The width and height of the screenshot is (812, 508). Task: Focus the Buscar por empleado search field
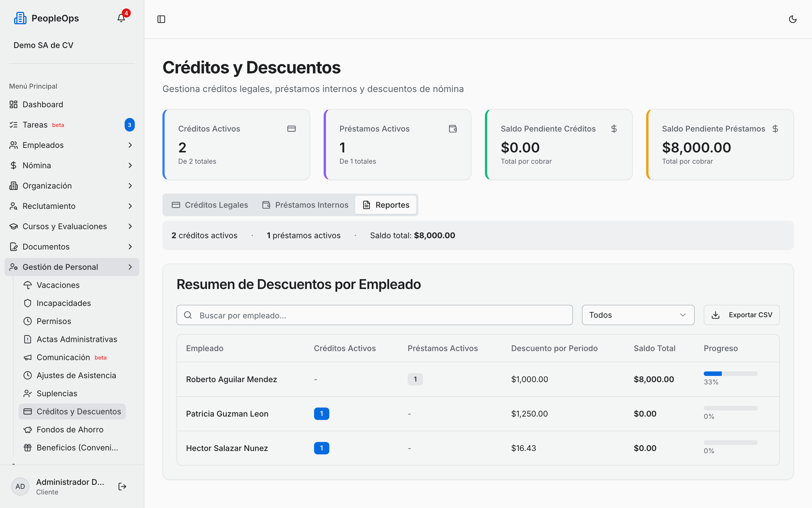(x=374, y=315)
